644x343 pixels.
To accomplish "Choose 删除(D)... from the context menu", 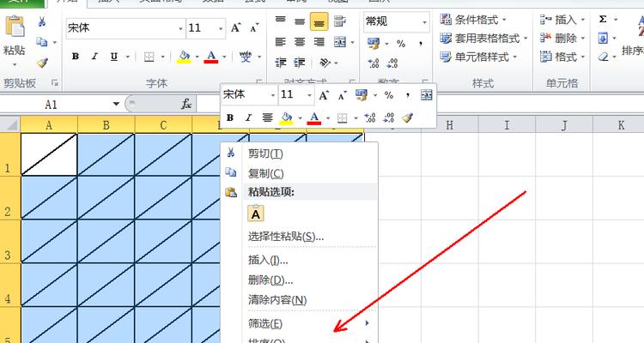I will tap(300, 280).
